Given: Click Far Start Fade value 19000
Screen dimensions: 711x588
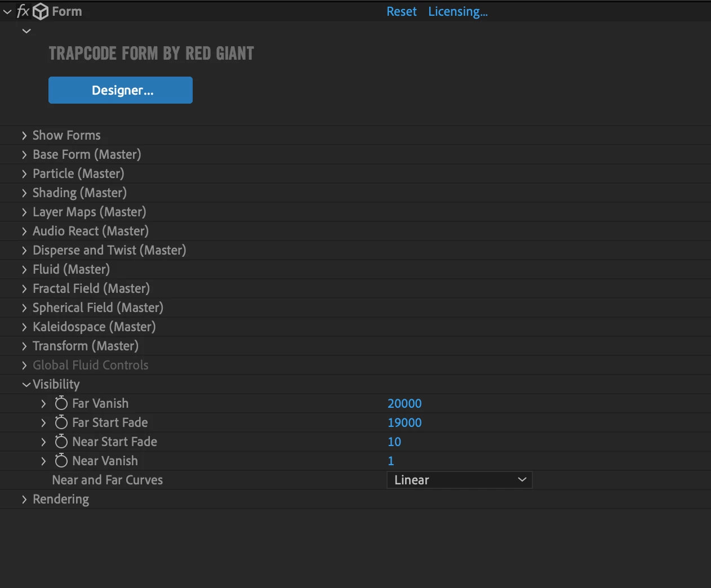Looking at the screenshot, I should click(x=405, y=423).
